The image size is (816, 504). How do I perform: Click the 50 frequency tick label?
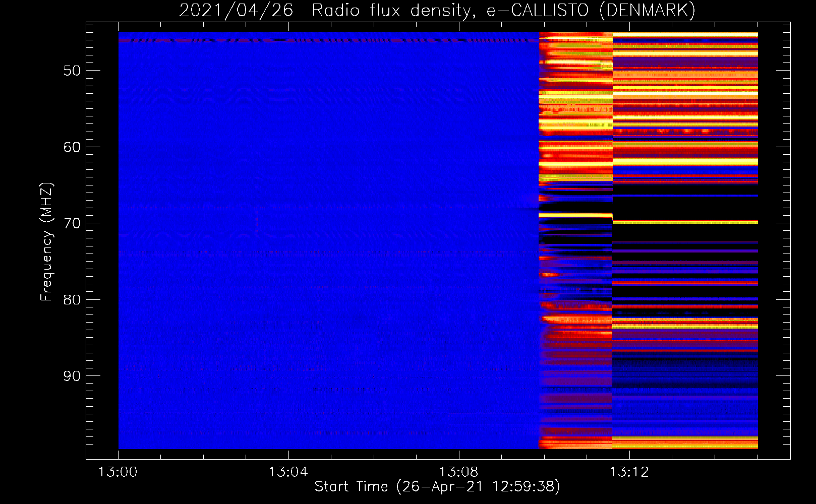coord(72,71)
